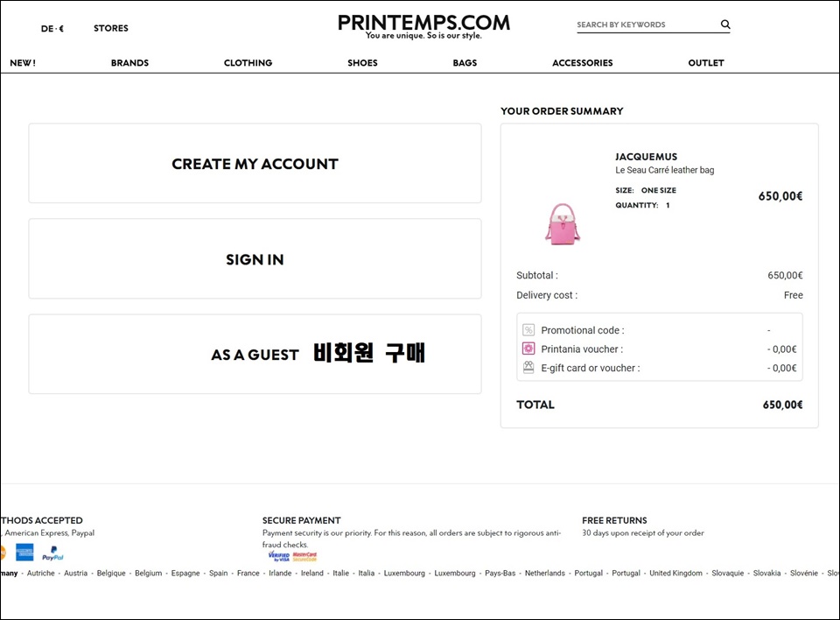
Task: Click the E-gift card icon
Action: click(528, 368)
